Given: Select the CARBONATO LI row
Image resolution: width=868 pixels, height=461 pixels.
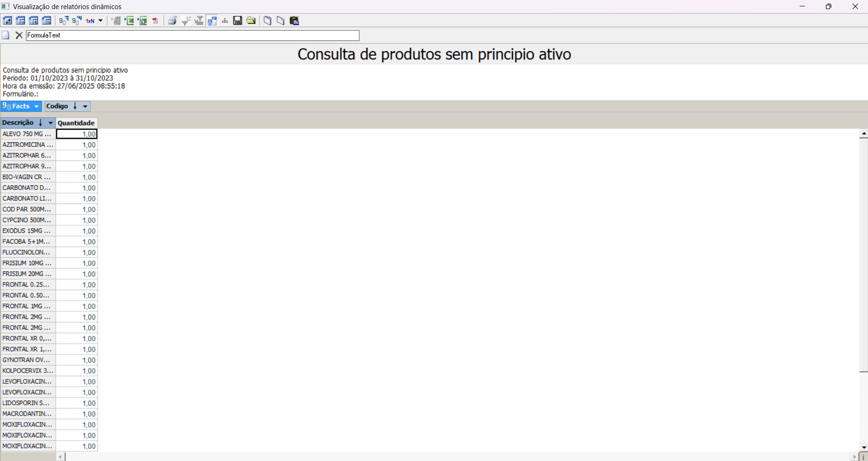Looking at the screenshot, I should [x=28, y=199].
